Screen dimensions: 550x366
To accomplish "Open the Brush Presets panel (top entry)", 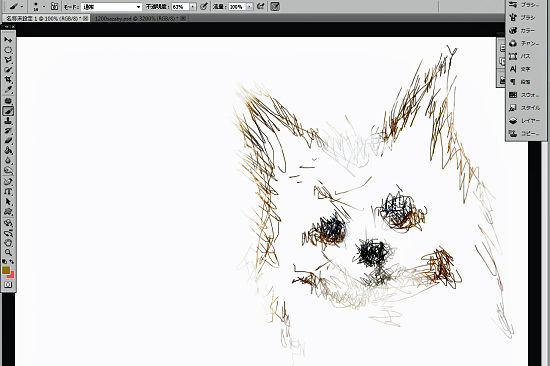I will tap(525, 5).
